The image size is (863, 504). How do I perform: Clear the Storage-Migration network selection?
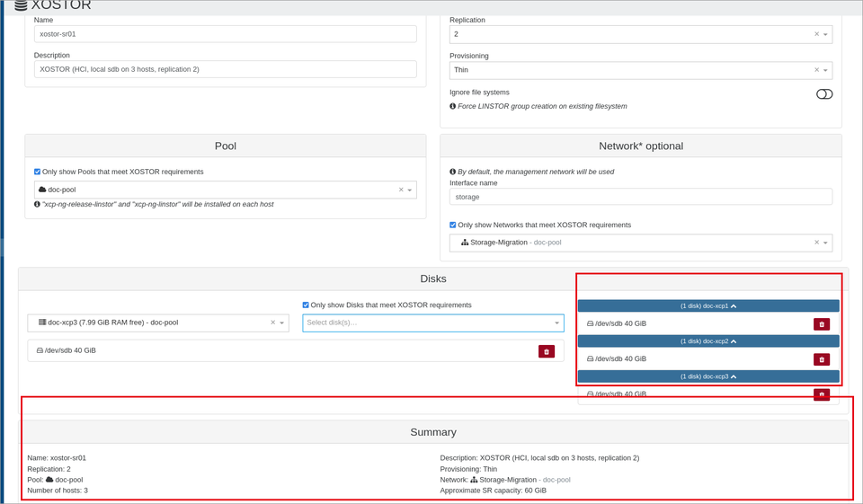point(816,242)
